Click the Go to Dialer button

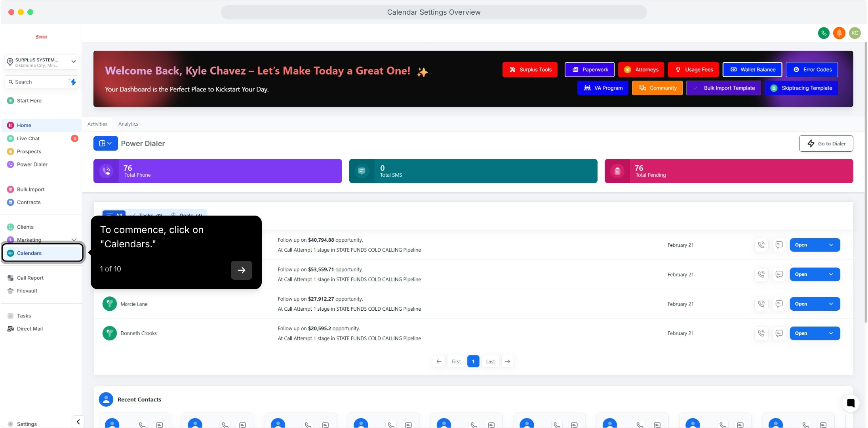pos(826,143)
